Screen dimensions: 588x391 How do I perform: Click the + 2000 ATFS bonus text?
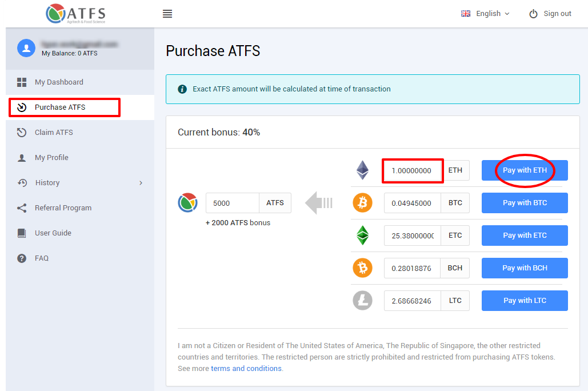click(238, 222)
